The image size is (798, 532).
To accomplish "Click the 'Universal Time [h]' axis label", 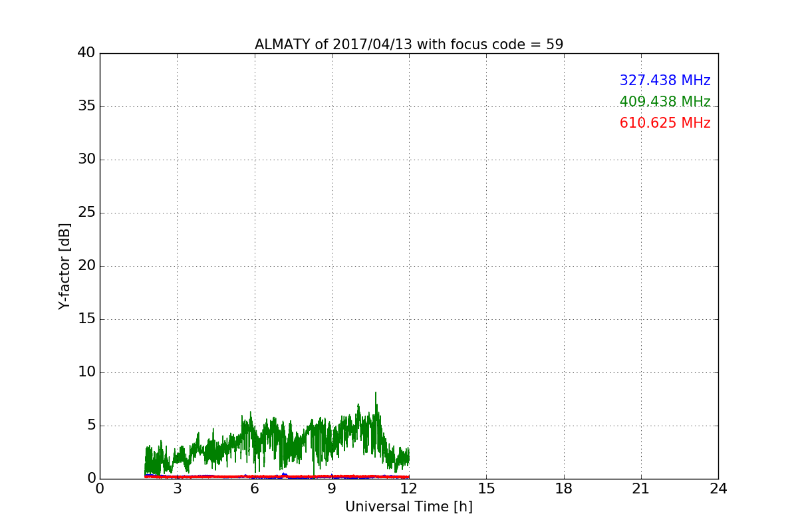I will pos(409,507).
